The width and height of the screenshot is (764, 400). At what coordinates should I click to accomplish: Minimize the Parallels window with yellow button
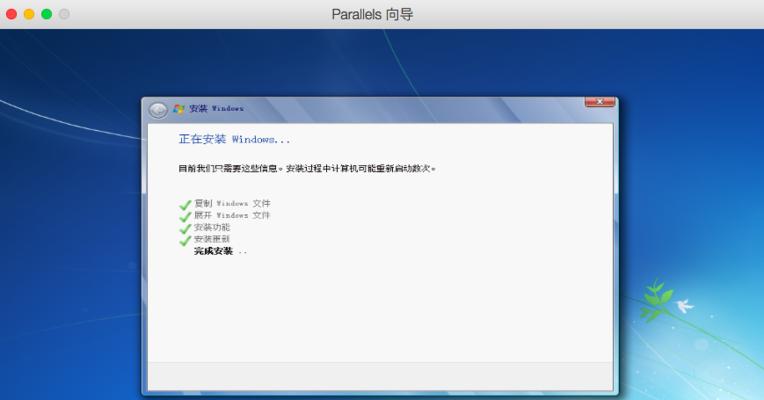pos(29,14)
